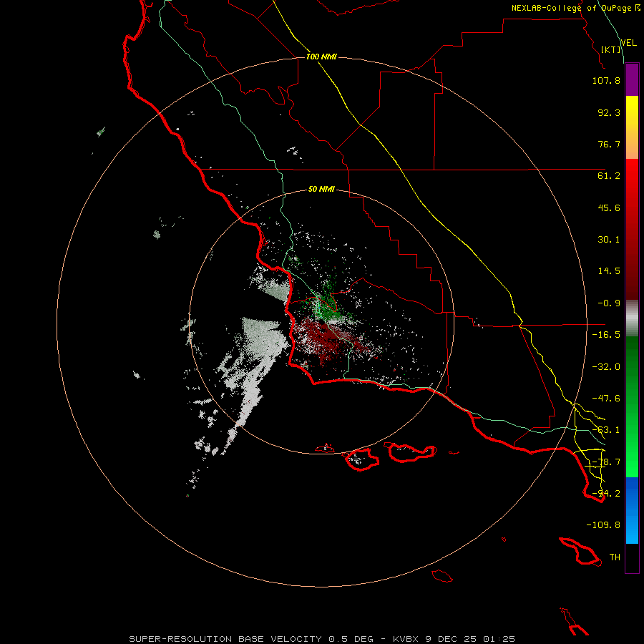Click the 92.3 velocity scale value
Viewport: 644px width, 644px height.
(609, 112)
